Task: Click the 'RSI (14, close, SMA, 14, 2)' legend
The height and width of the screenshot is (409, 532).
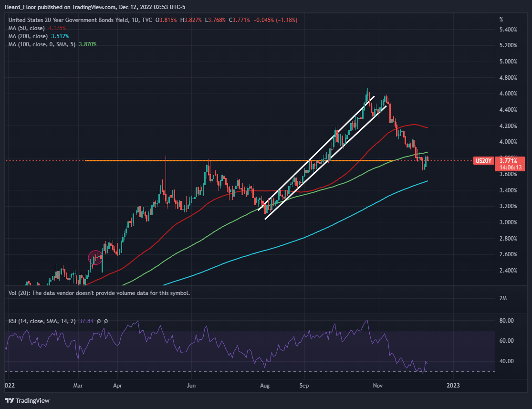Action: click(42, 321)
